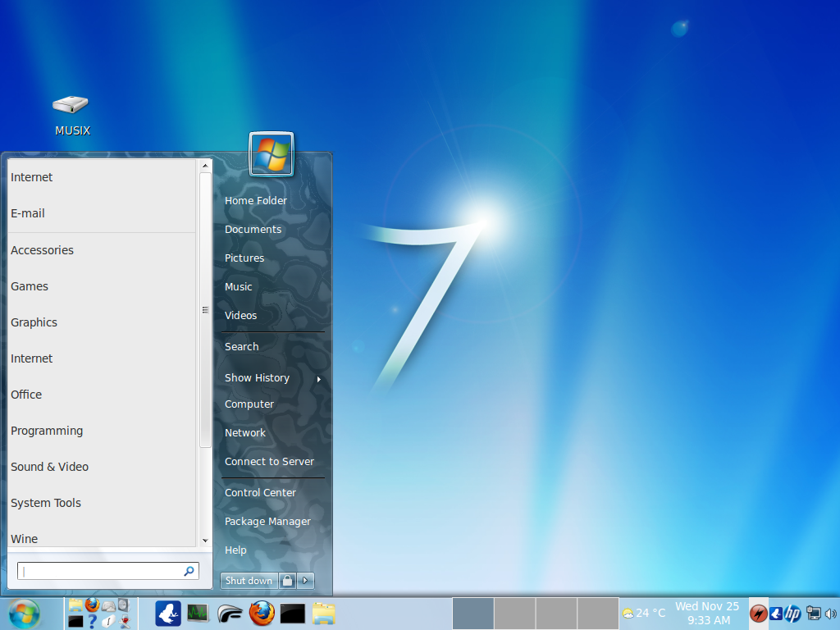Click the Windows logo user picture

coord(272,154)
